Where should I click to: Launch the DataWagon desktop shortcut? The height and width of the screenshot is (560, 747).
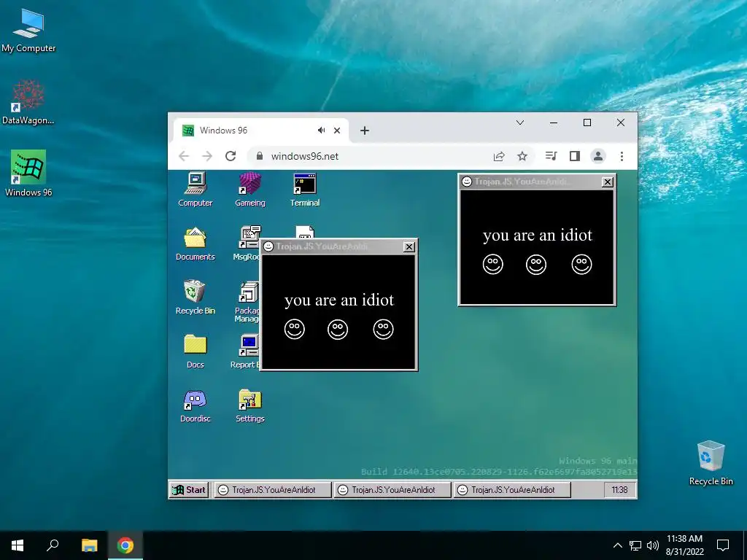pos(28,102)
